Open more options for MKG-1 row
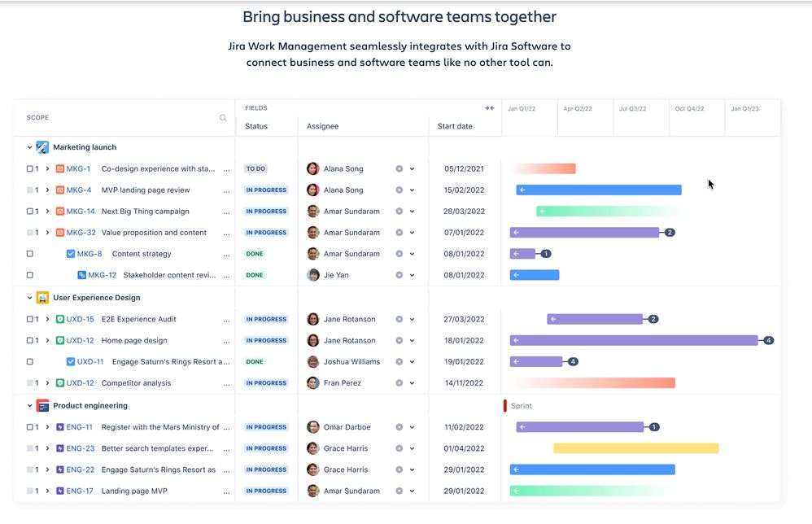The height and width of the screenshot is (524, 812). click(226, 170)
